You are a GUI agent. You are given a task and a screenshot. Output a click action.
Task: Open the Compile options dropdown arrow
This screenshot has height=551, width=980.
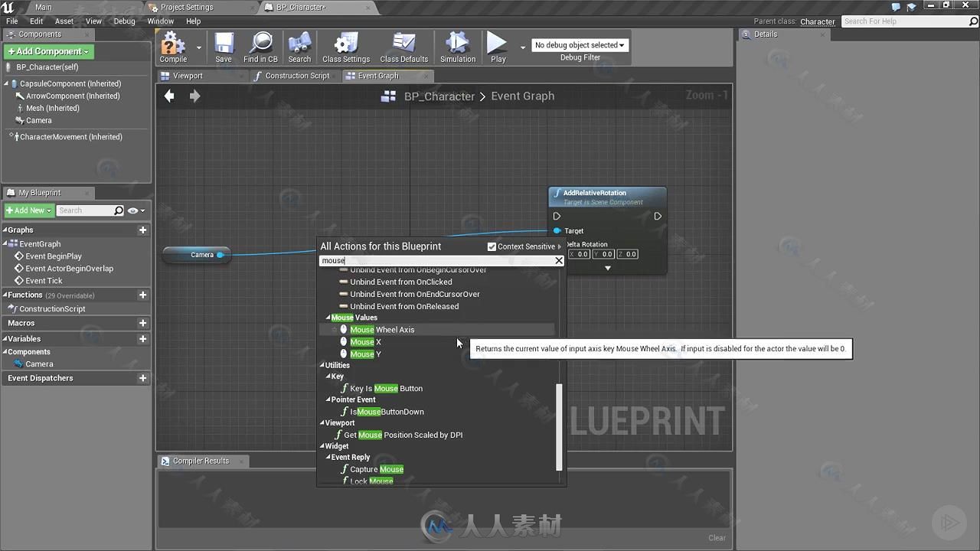199,47
